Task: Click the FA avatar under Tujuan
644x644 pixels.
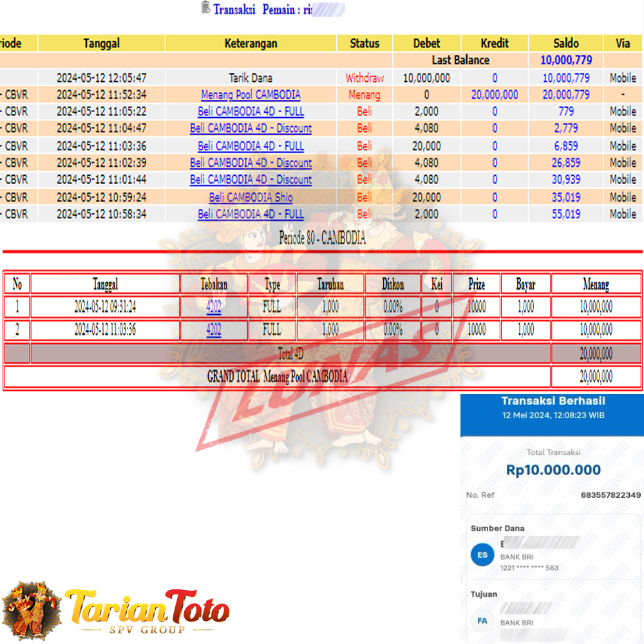Action: point(482,621)
